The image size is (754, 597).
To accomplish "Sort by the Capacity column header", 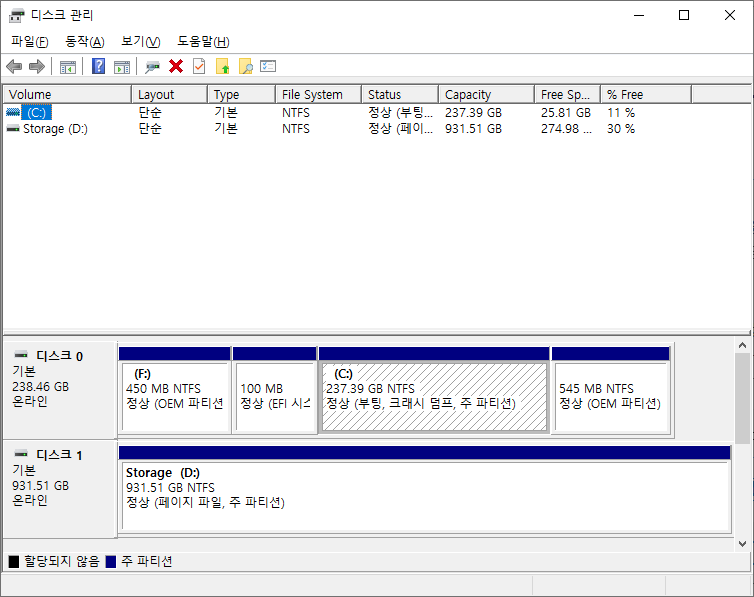I will (x=487, y=95).
